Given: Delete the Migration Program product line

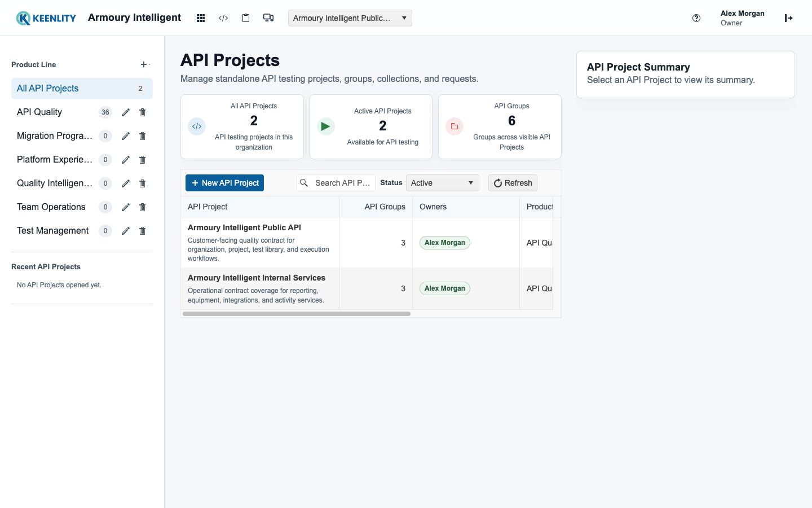Looking at the screenshot, I should pyautogui.click(x=143, y=136).
